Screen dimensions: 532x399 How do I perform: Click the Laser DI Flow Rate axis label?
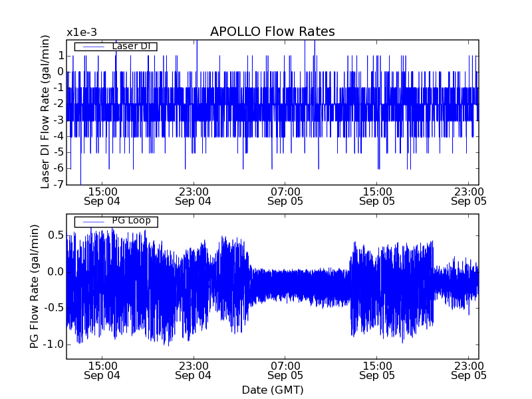pos(45,112)
